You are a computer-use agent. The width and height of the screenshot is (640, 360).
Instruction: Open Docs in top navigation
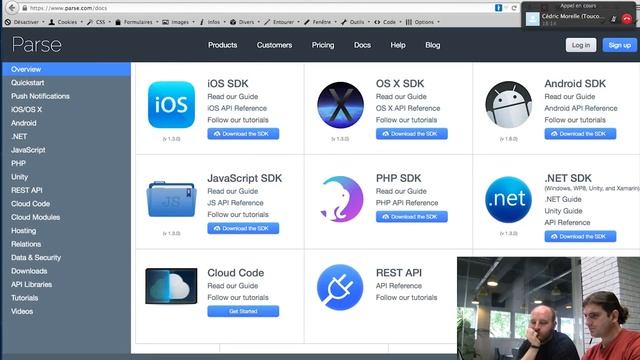click(x=362, y=45)
